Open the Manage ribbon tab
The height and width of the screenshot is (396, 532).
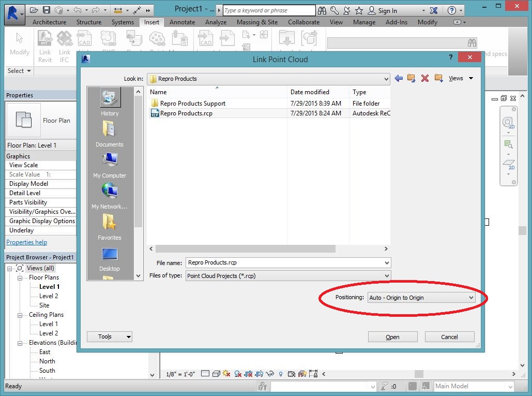click(364, 22)
